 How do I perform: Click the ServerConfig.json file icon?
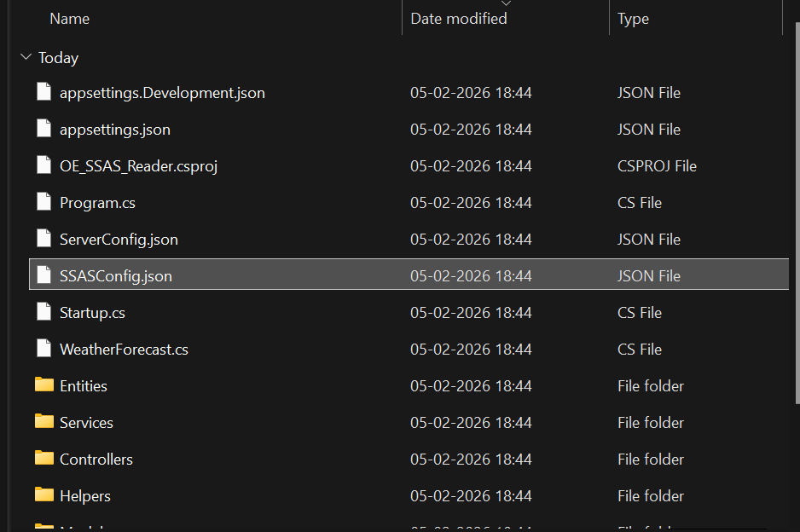[44, 239]
